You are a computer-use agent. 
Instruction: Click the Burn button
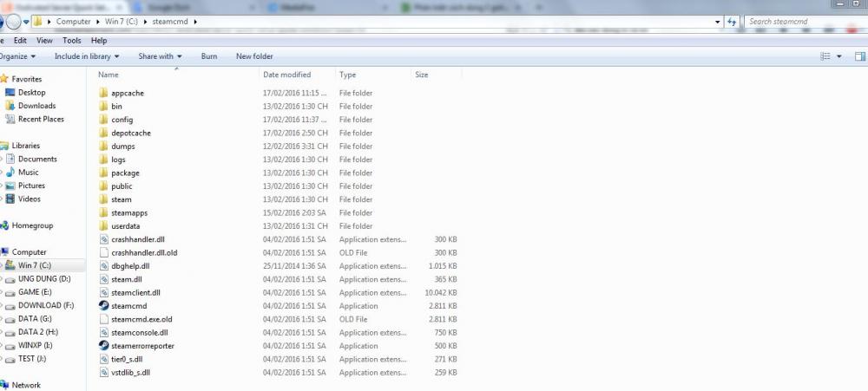209,56
